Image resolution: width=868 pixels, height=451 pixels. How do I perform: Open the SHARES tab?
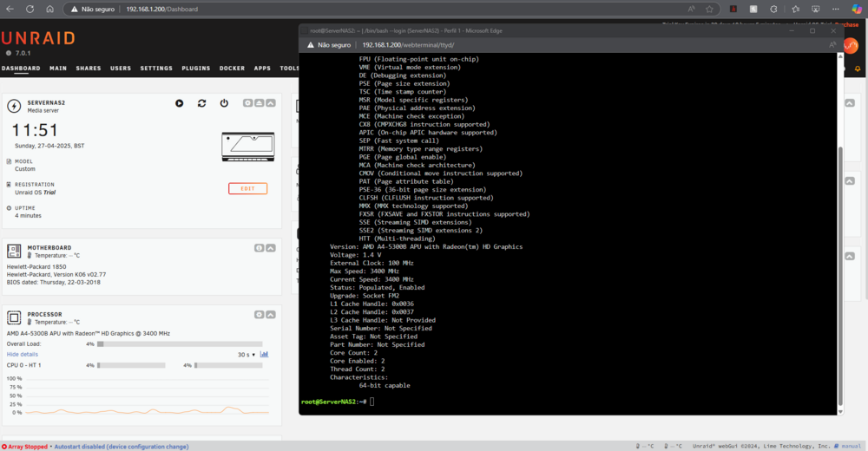(89, 68)
